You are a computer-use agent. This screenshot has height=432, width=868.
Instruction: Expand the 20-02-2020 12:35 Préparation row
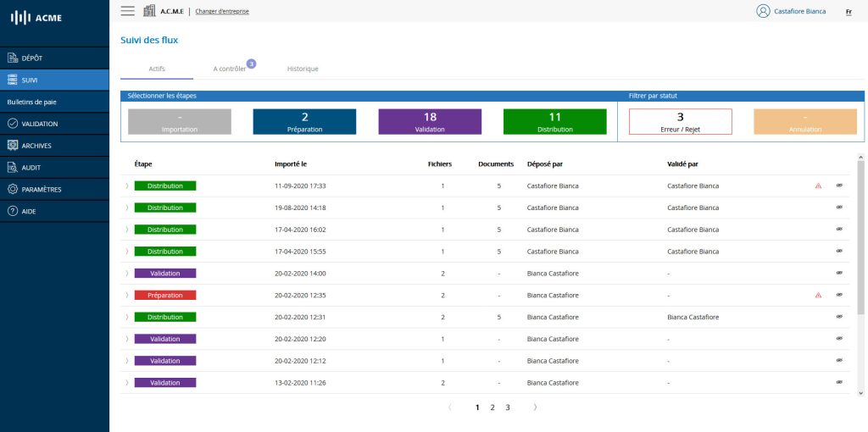(x=127, y=296)
